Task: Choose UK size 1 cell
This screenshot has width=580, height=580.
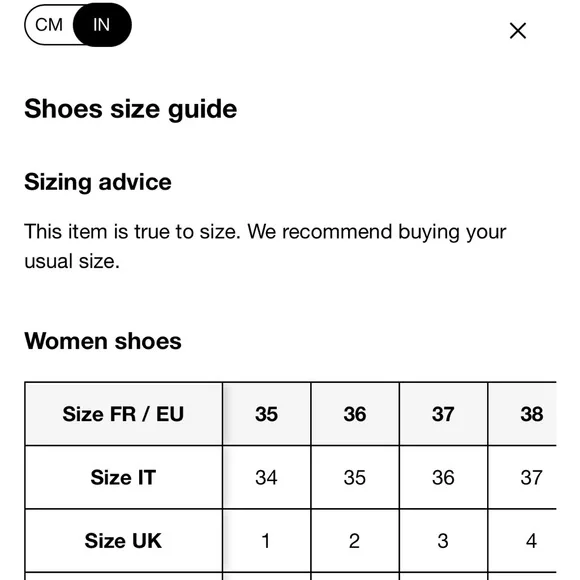Action: 267,541
